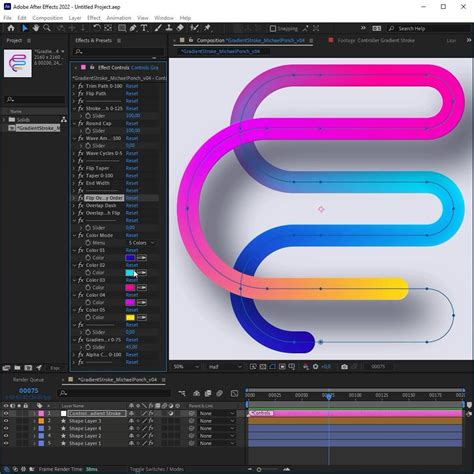
Task: Create new composition from Project panel footer
Action: coord(28,368)
